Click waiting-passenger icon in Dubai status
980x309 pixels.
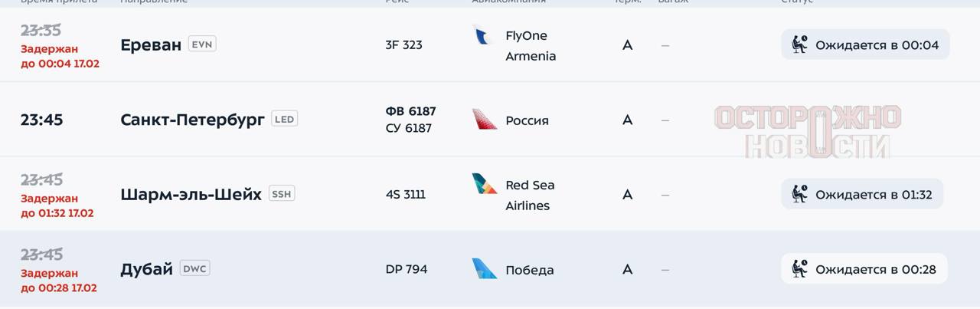pyautogui.click(x=800, y=269)
